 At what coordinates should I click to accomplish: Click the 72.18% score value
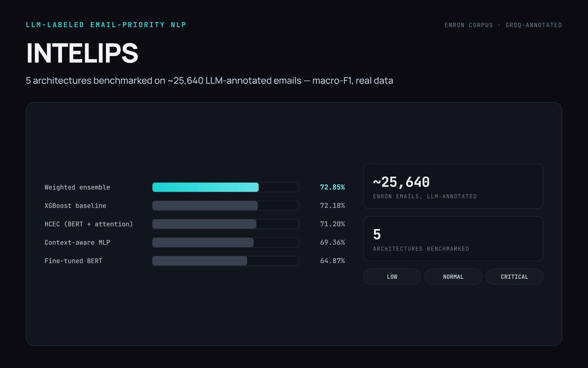(x=332, y=206)
